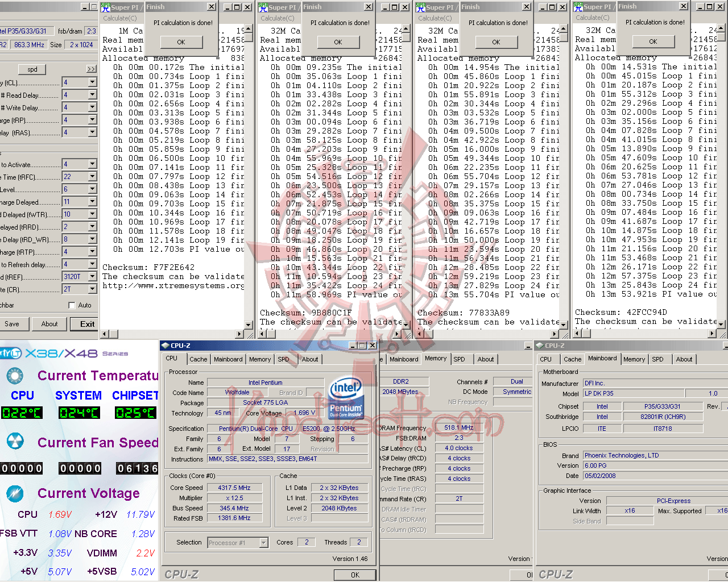
Task: Open Calculate menu in the Super PI window with checksum 9B880C1F
Action: coord(277,18)
